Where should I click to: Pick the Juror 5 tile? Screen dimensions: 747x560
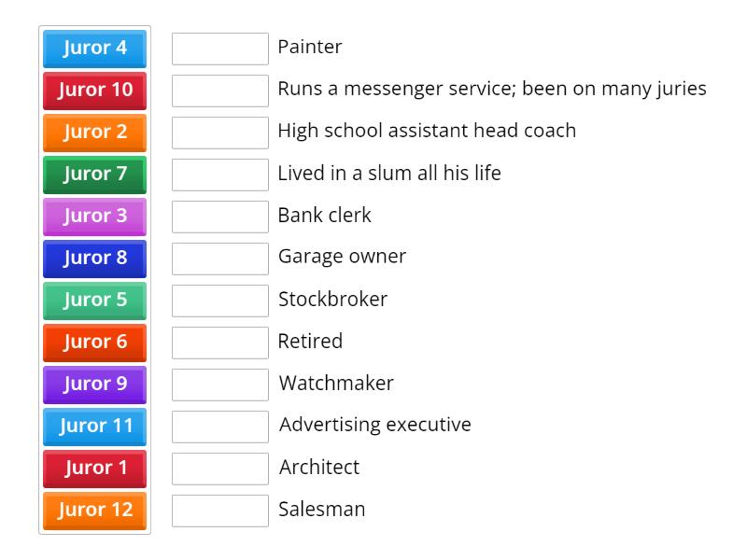point(93,301)
